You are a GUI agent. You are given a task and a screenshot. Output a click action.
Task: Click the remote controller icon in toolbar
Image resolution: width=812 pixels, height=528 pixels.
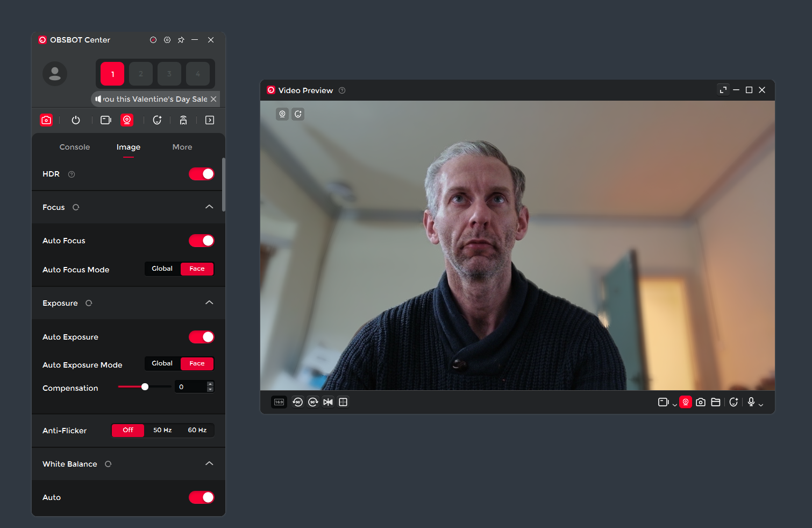[183, 120]
